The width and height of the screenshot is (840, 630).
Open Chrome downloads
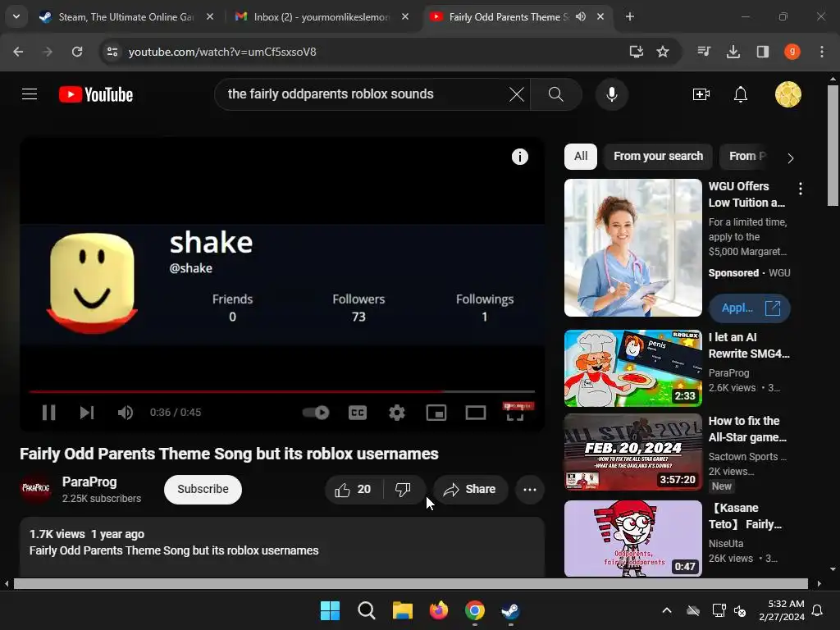[x=733, y=52]
